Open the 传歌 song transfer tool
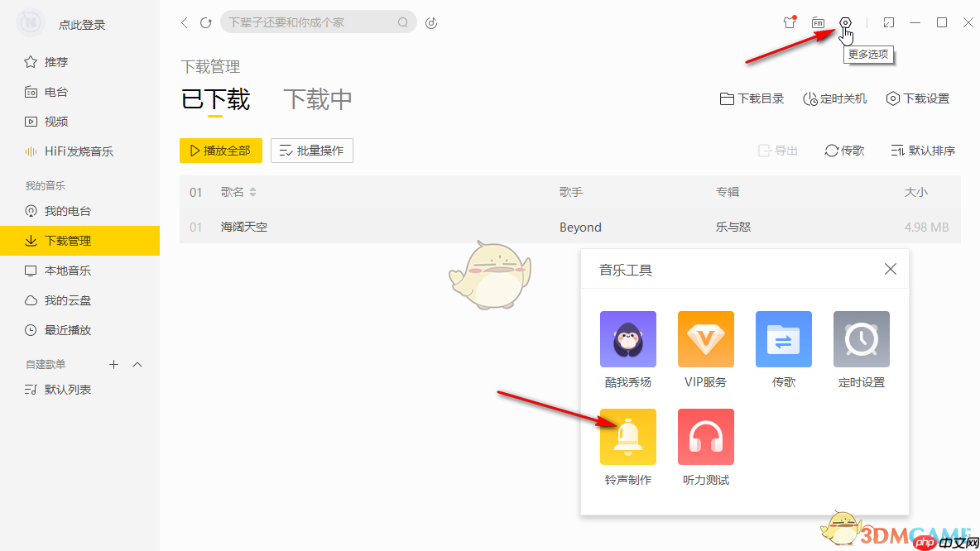 pos(783,338)
